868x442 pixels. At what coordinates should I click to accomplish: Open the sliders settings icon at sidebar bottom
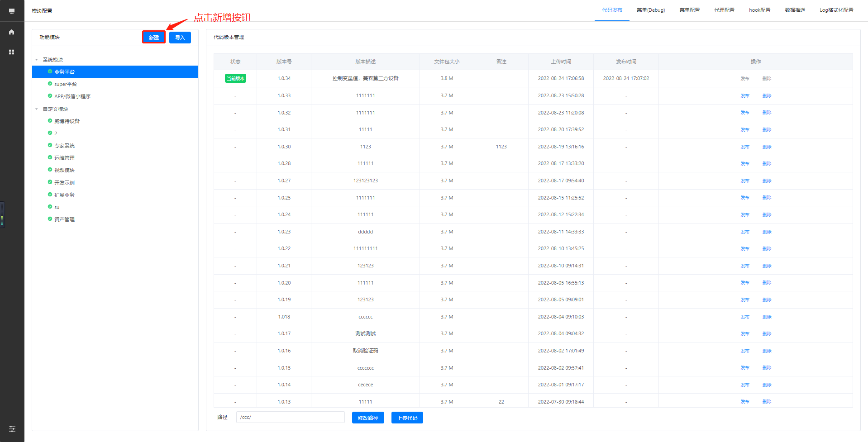click(12, 428)
